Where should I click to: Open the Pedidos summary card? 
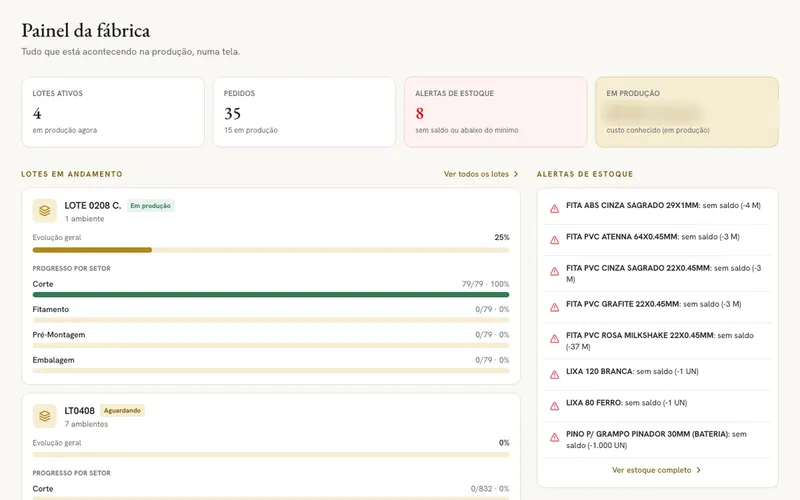(x=304, y=112)
